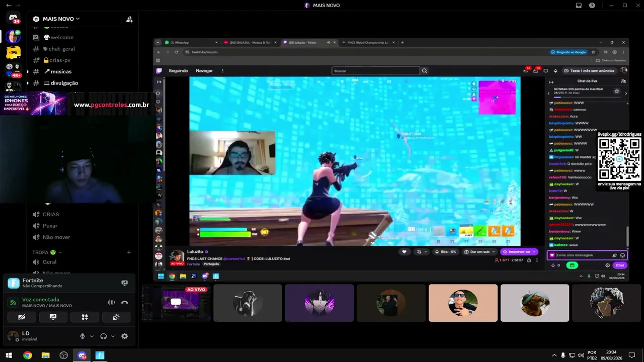The image size is (644, 362).
Task: Open a new tab in the shared browser
Action: [x=402, y=42]
